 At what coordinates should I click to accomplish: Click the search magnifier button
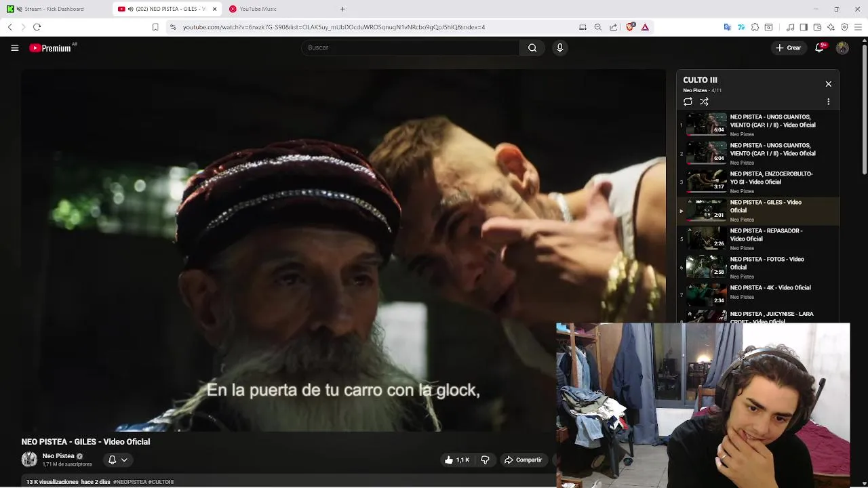532,47
